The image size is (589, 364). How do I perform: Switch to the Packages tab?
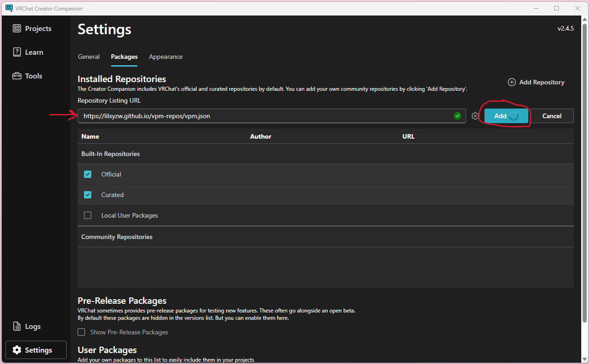click(x=124, y=57)
